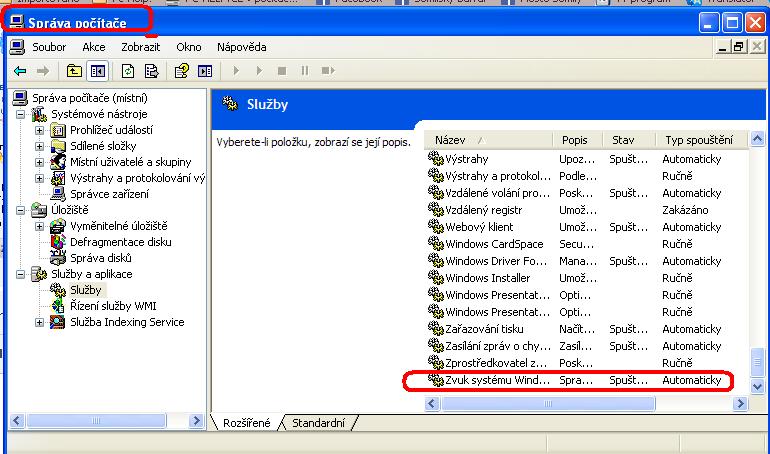Expand the Prohlížeč událostí node
Screen dimensions: 770x454
[39, 130]
